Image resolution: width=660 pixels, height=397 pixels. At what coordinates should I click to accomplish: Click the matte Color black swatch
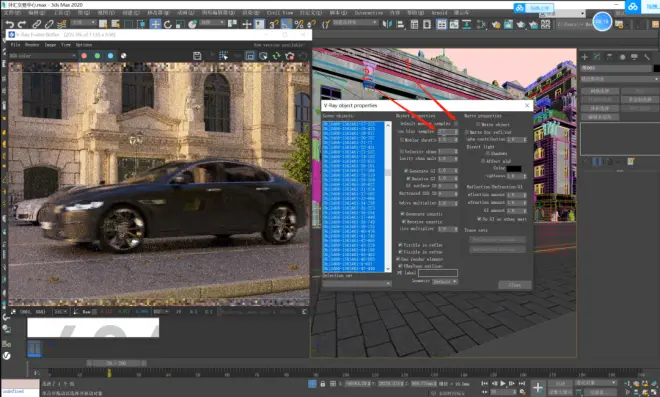pyautogui.click(x=514, y=168)
